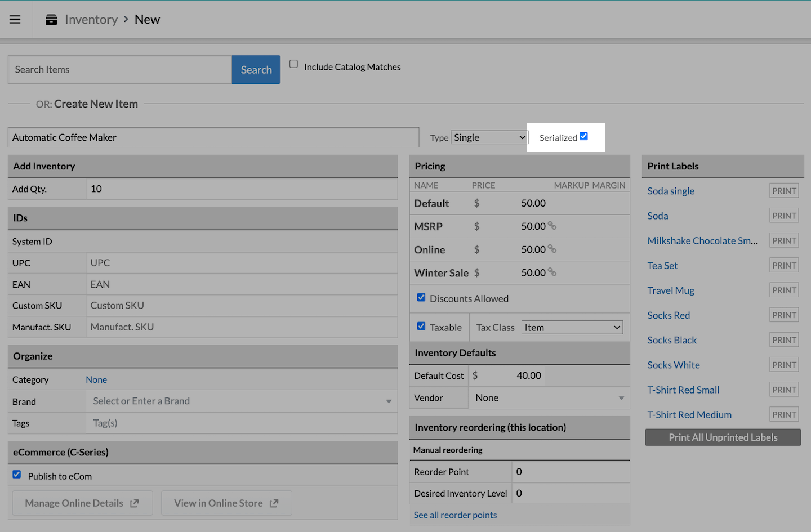Click Print All Unprinted Labels

723,437
